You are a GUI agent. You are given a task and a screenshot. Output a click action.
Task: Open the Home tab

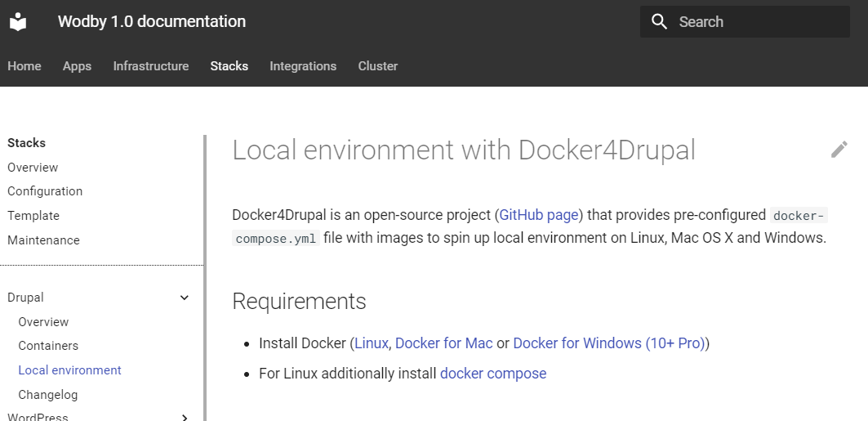tap(24, 66)
